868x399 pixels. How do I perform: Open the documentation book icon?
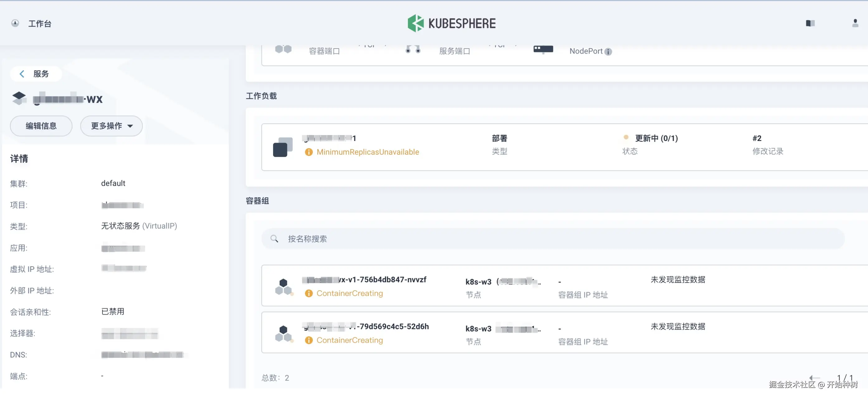tap(810, 23)
